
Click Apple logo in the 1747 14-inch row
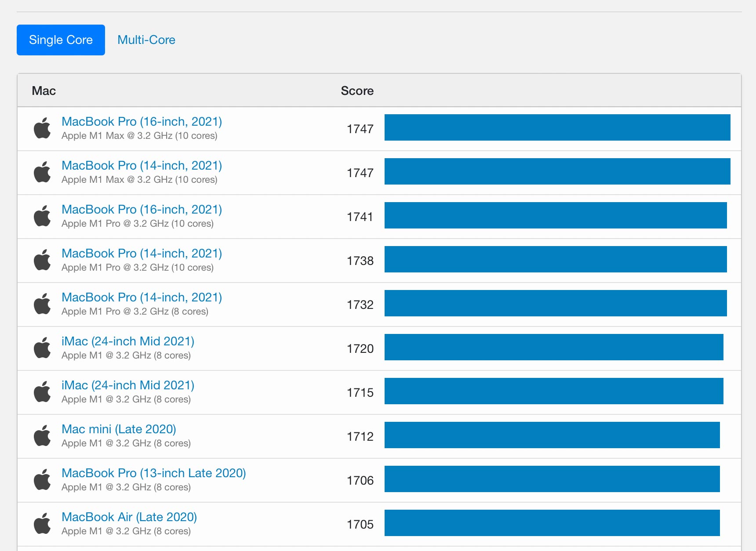(42, 172)
